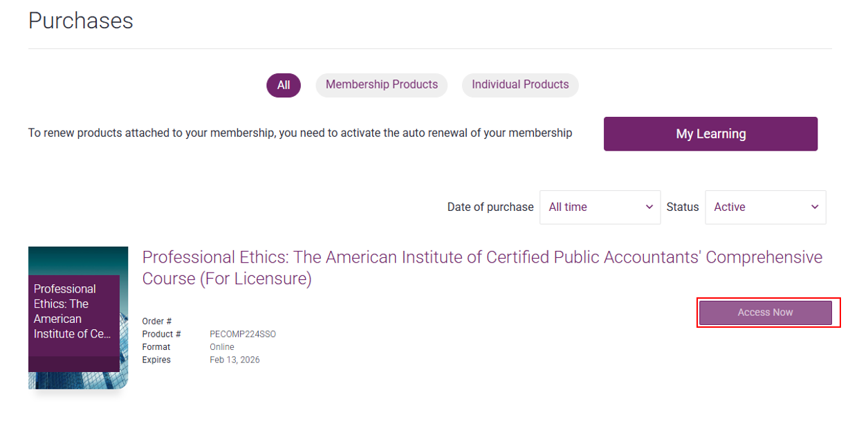Open the Professional Ethics course title link

coord(482,268)
